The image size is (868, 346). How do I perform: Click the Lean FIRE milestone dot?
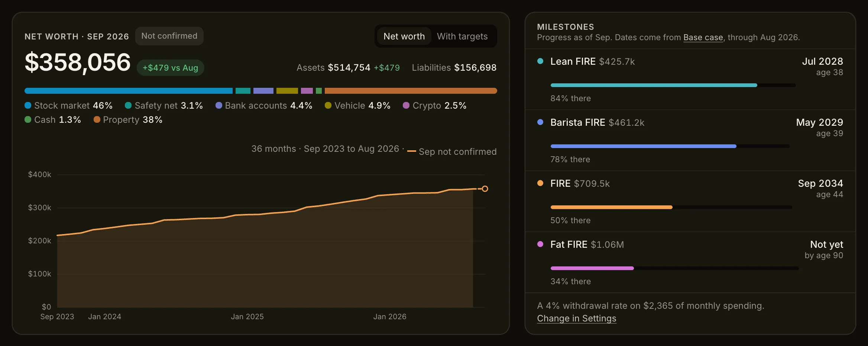[x=540, y=61]
